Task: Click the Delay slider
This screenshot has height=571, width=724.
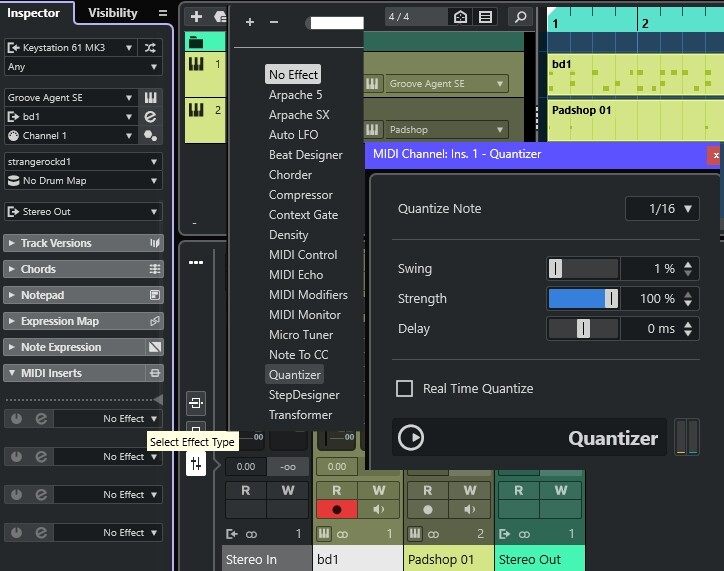Action: [583, 329]
